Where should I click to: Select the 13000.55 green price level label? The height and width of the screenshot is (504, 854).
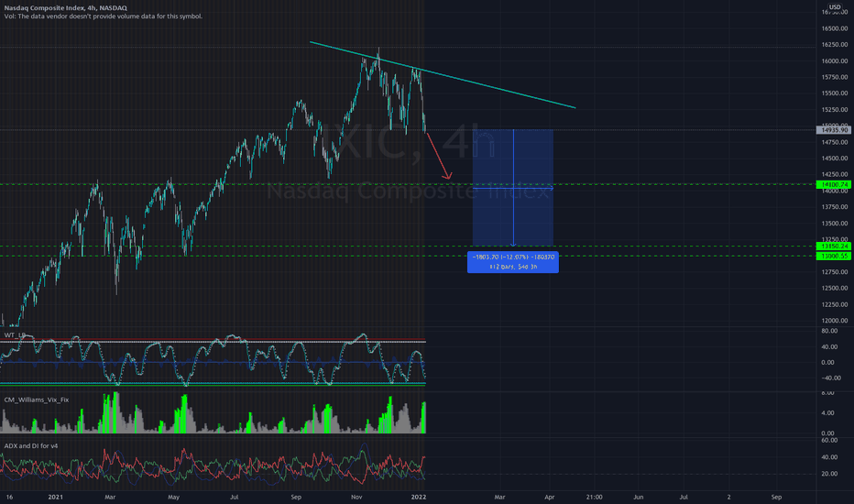(x=834, y=256)
